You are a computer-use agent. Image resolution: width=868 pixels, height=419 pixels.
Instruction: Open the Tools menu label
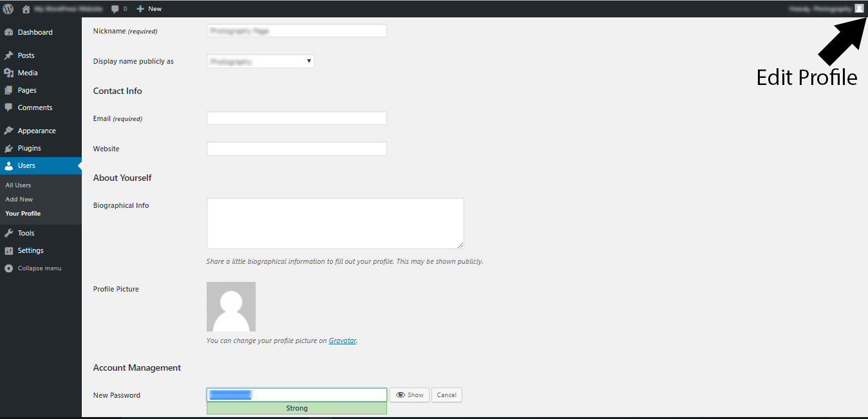(26, 233)
